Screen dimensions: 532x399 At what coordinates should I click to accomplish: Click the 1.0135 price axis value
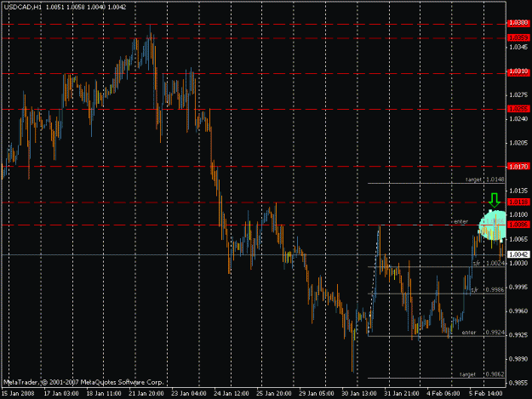tap(518, 191)
